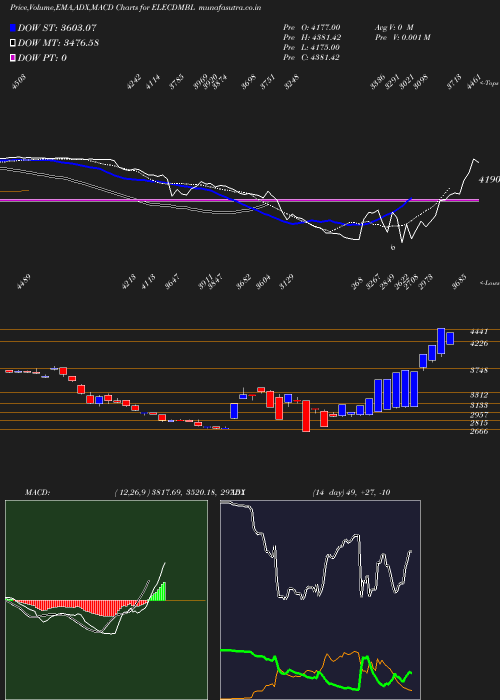This screenshot has height=700, width=500.
Task: Click the orange -DI line peak in ADX panel
Action: (x=355, y=652)
